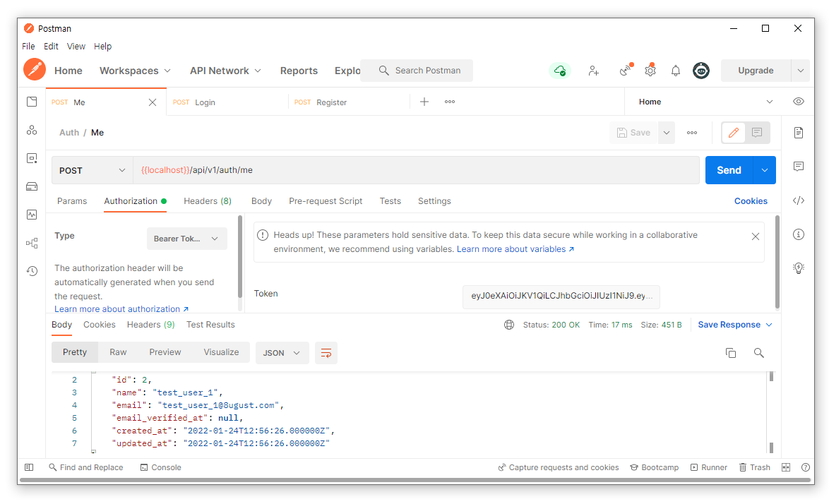Click the cloud sync status icon
The image size is (829, 504).
560,71
